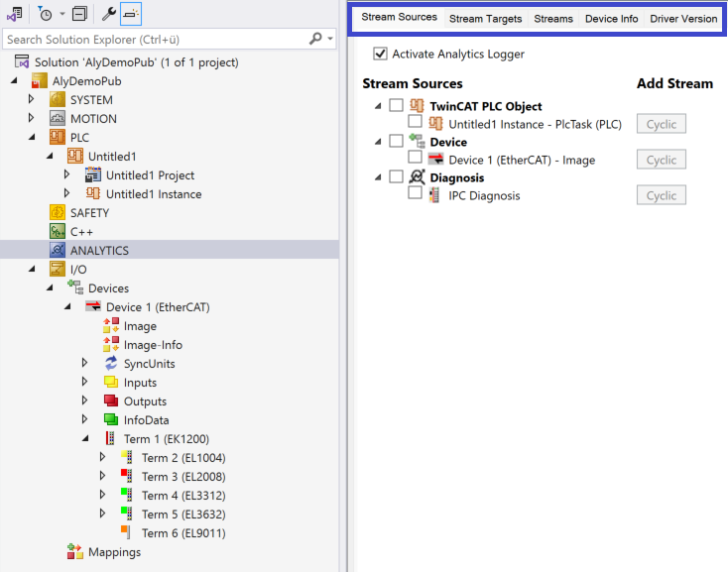Open the Driver Version tab
This screenshot has height=572, width=728.
pos(683,19)
